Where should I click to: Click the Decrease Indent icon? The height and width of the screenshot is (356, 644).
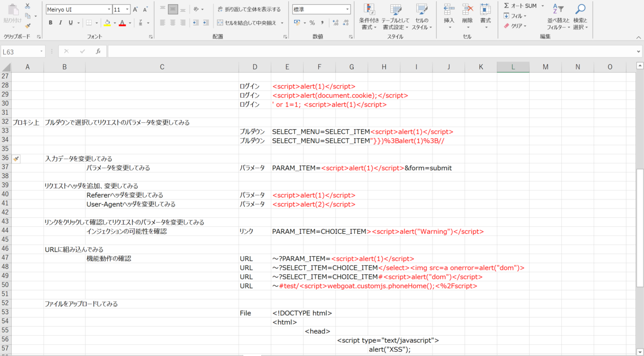196,23
